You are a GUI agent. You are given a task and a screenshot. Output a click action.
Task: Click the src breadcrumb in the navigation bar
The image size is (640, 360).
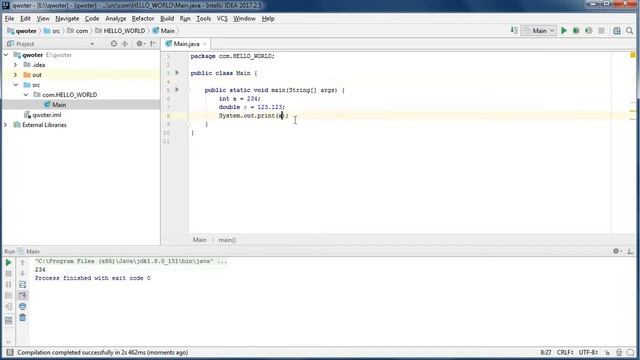coord(52,31)
